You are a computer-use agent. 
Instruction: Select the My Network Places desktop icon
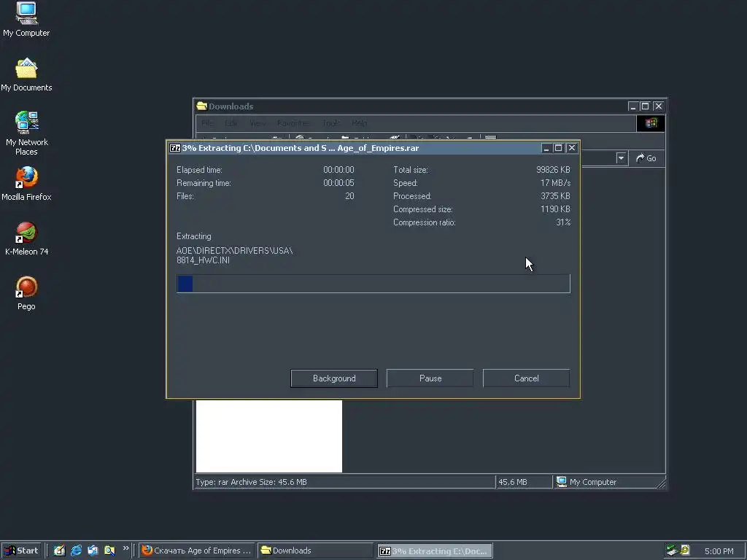(26, 133)
